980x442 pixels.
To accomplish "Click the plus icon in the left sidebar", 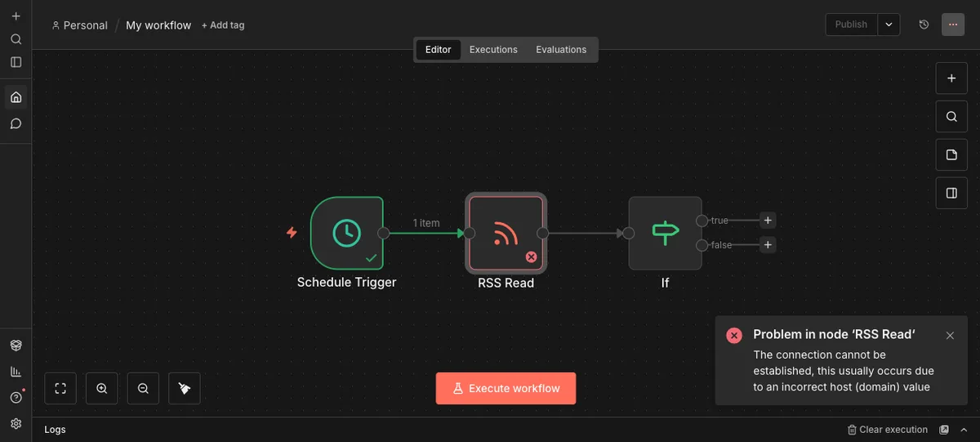I will point(16,16).
